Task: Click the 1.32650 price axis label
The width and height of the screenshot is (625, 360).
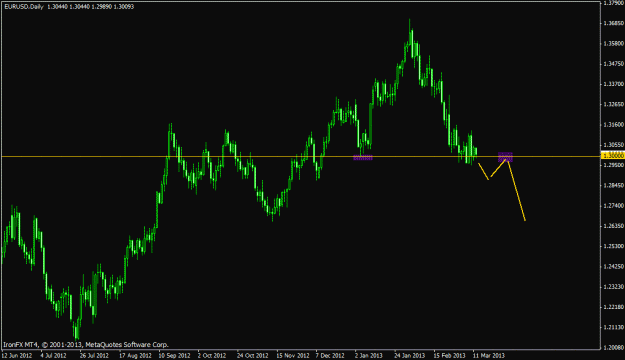Action: [x=614, y=104]
